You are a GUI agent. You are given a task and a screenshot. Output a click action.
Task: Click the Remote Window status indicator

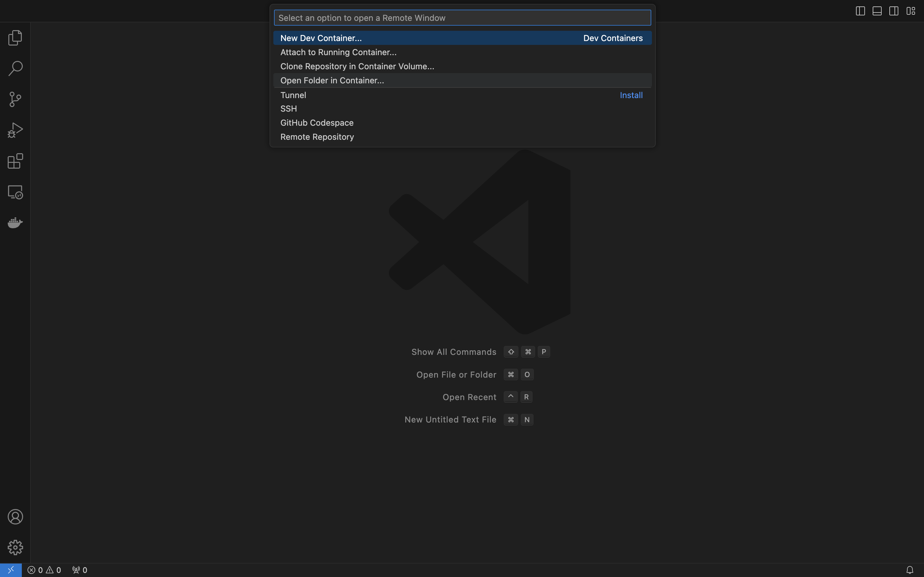click(x=11, y=570)
